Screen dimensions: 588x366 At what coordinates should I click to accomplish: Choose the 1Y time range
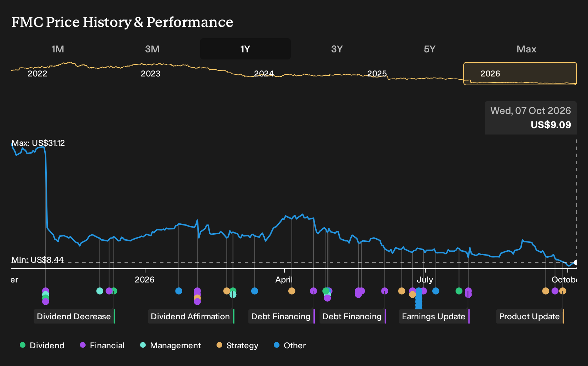245,49
